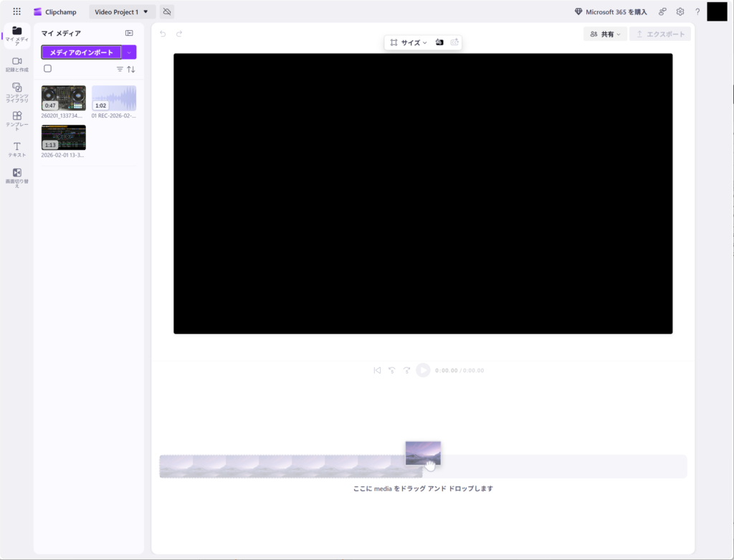Expand the サイズ (Size) dropdown
The height and width of the screenshot is (560, 734).
click(409, 43)
